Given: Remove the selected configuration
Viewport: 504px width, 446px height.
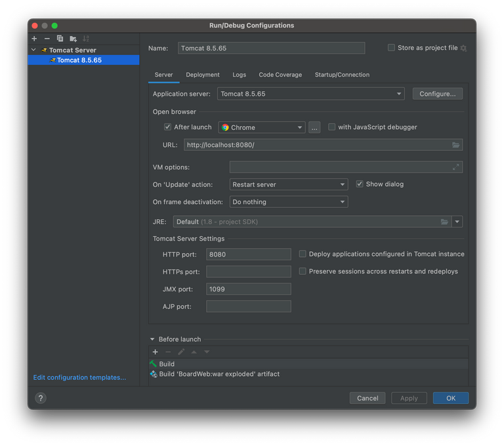Looking at the screenshot, I should [x=47, y=39].
